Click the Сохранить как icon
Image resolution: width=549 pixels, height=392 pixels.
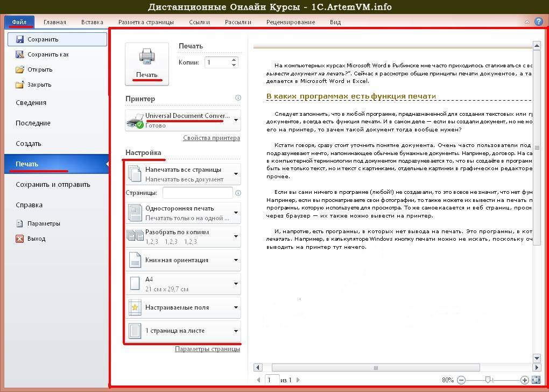[20, 54]
